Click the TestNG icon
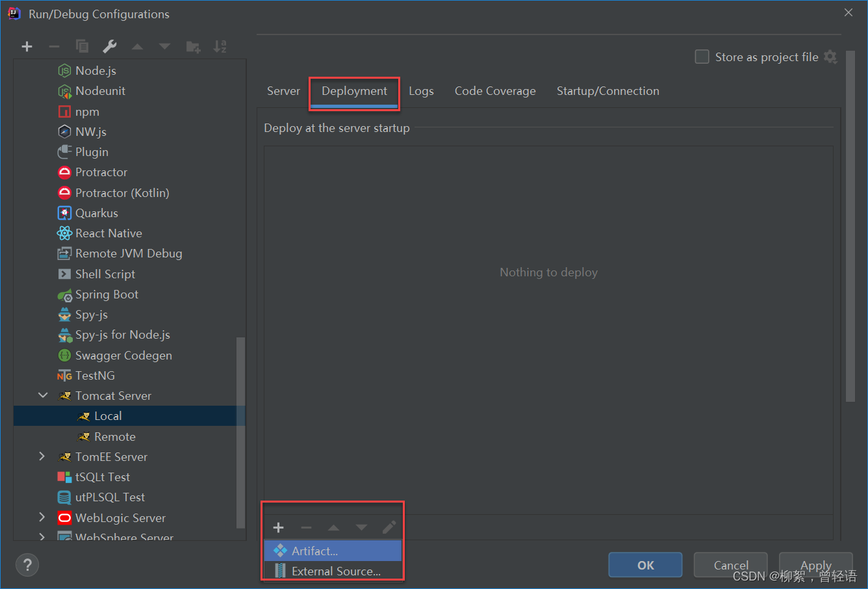 point(64,376)
